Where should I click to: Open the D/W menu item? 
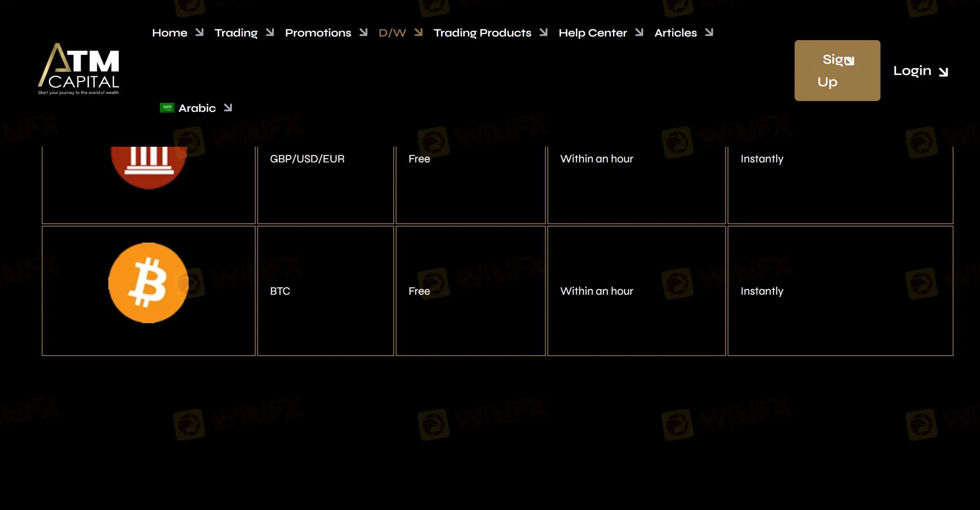392,33
